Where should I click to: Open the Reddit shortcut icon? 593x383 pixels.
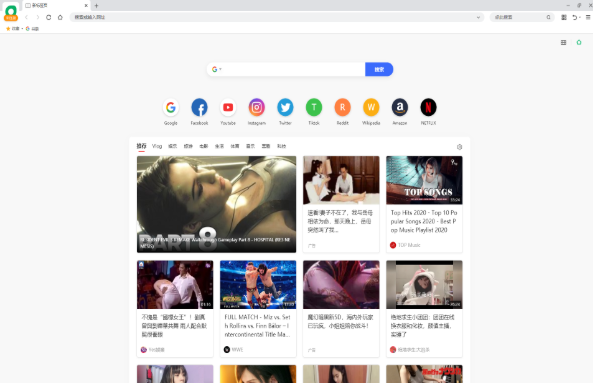343,108
